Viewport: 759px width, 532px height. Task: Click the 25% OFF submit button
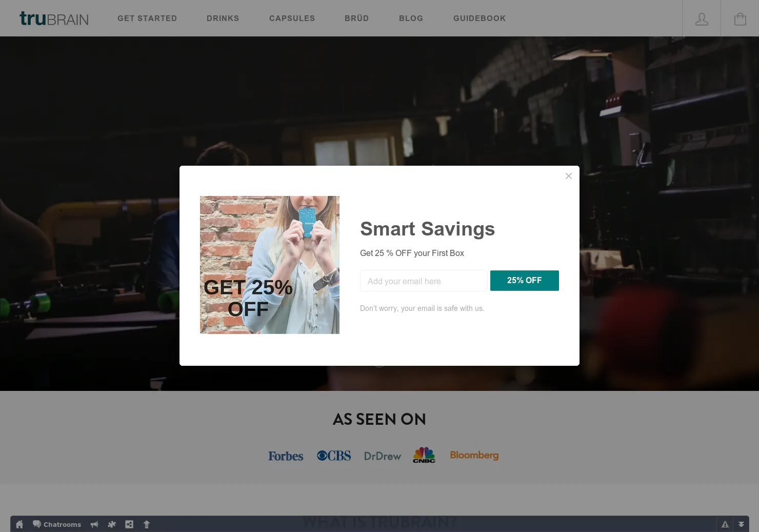[525, 281]
